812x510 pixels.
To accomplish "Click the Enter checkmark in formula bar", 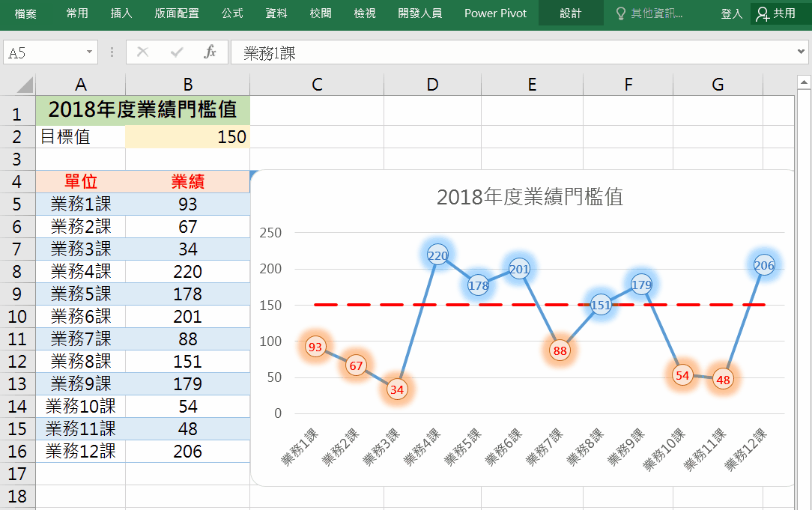I will [177, 52].
